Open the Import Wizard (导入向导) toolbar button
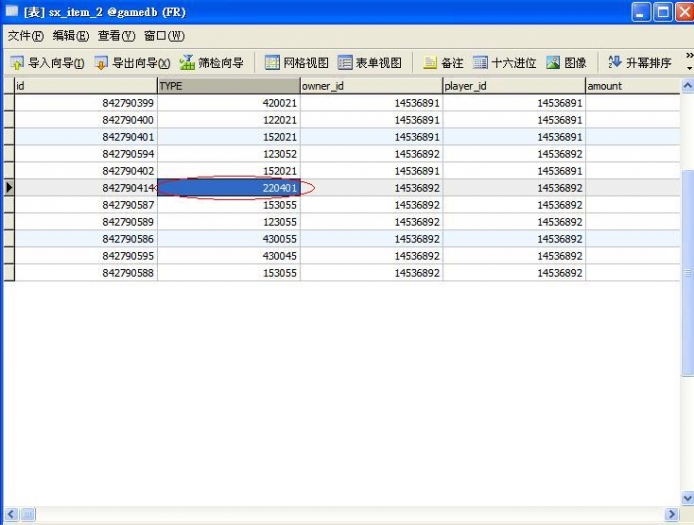Screen dimensions: 694x525 [x=47, y=63]
